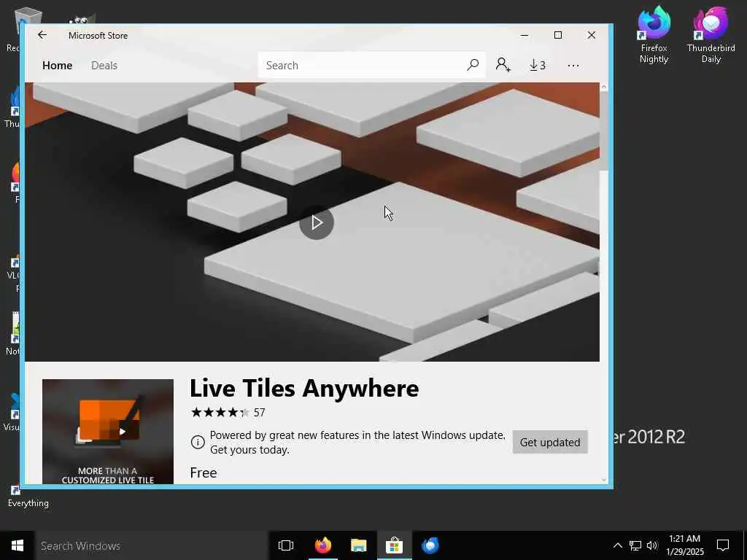Image resolution: width=747 pixels, height=560 pixels.
Task: Open the Action Center notifications icon
Action: point(723,545)
